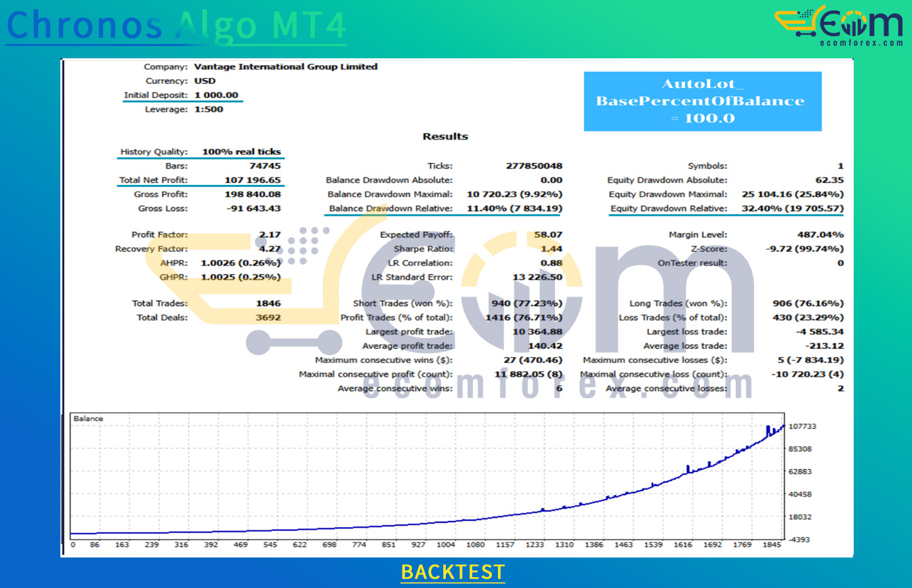Screen dimensions: 912x588
Task: Click the Chronos Algo MT4 title link
Action: 176,25
